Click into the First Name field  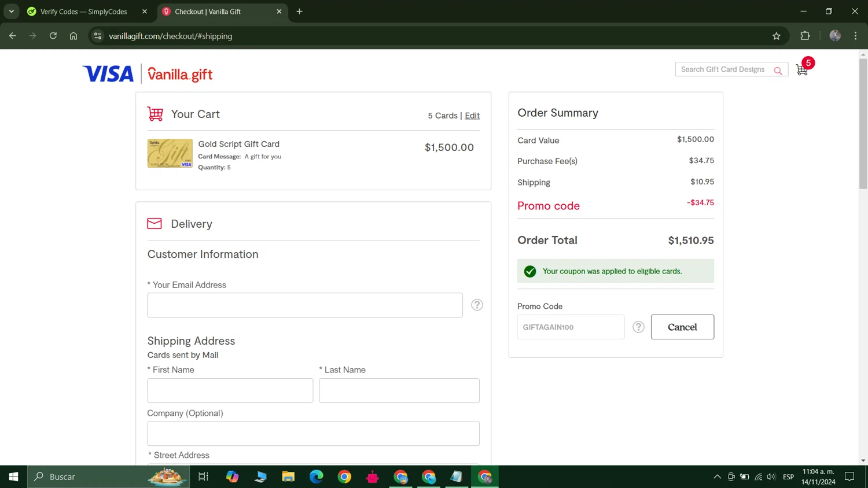point(230,391)
